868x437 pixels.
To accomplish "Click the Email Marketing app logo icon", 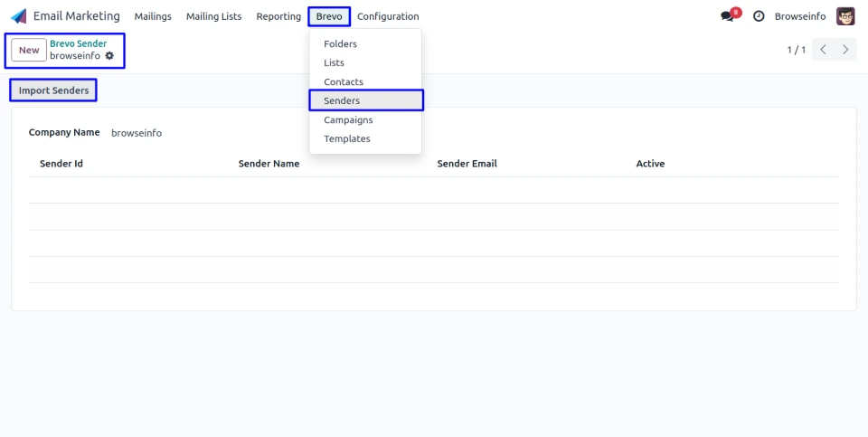I will coord(19,16).
